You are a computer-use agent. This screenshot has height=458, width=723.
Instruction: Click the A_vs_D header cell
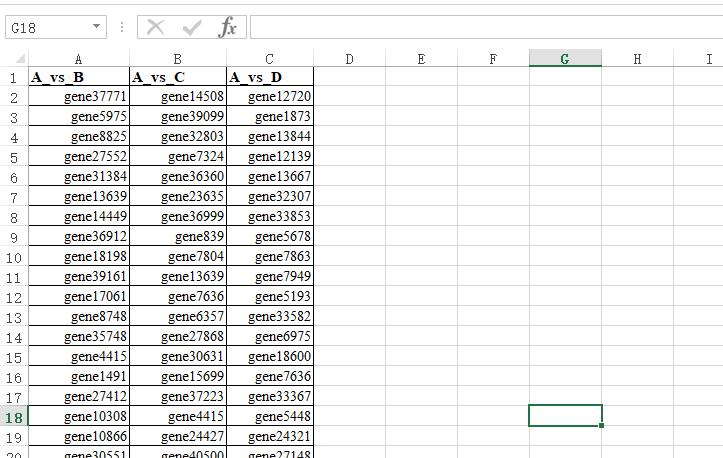point(270,77)
